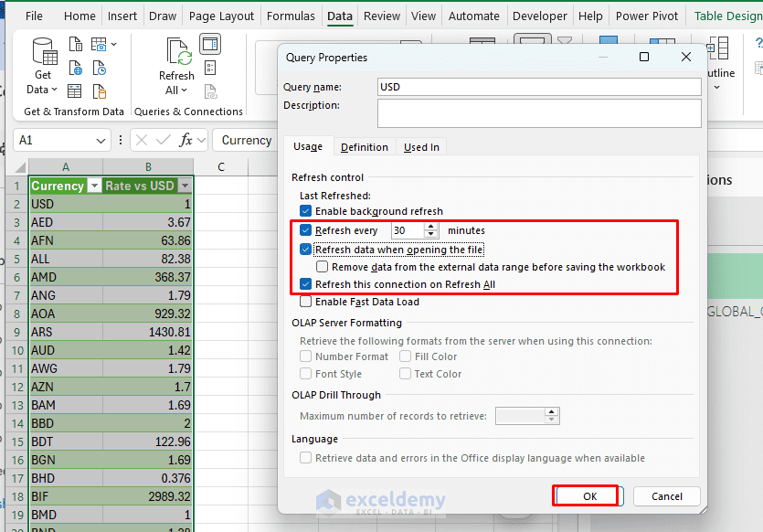Click Existing Connections icon
This screenshot has height=532, width=763.
(x=100, y=91)
